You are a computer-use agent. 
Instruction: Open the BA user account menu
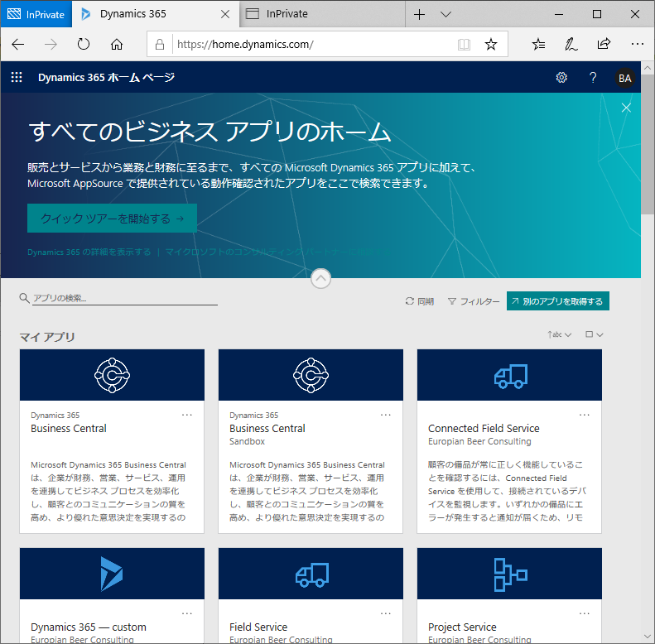click(624, 78)
